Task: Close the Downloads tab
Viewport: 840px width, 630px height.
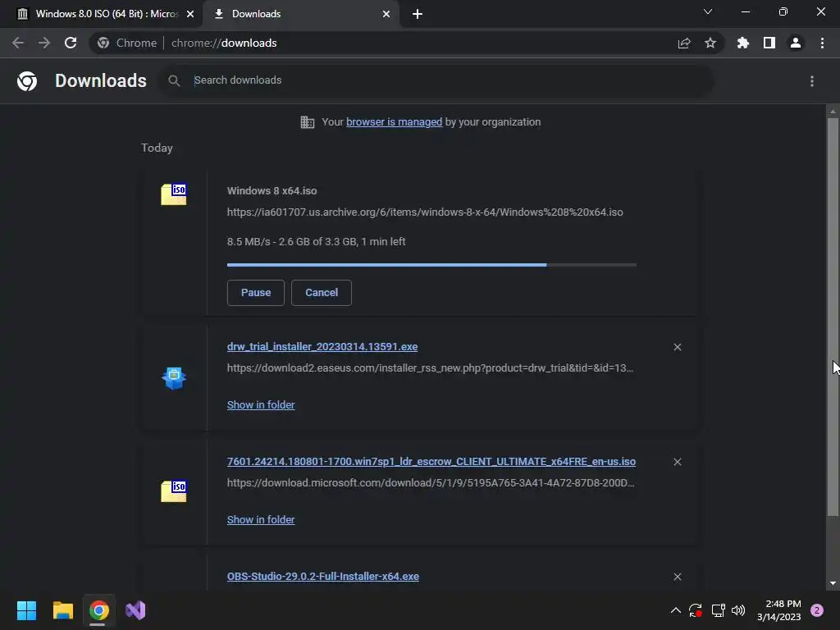Action: (x=386, y=14)
